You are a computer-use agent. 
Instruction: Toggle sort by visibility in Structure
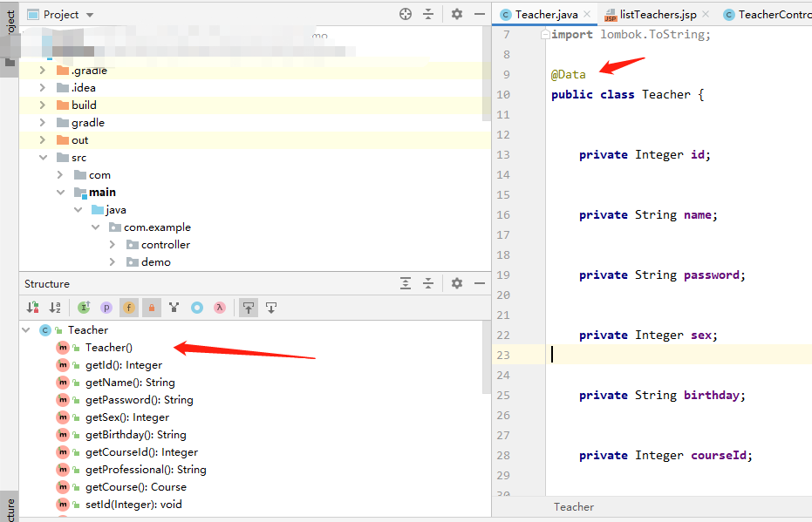(x=32, y=308)
